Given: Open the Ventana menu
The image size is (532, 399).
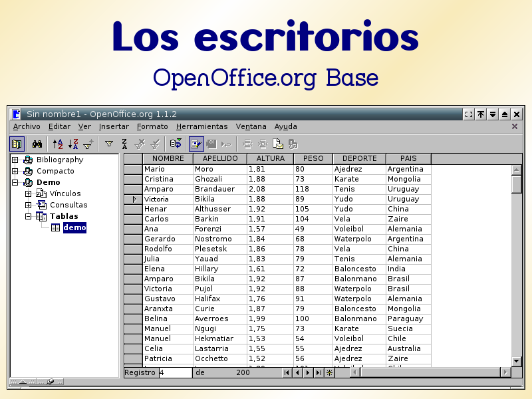Looking at the screenshot, I should pos(251,126).
